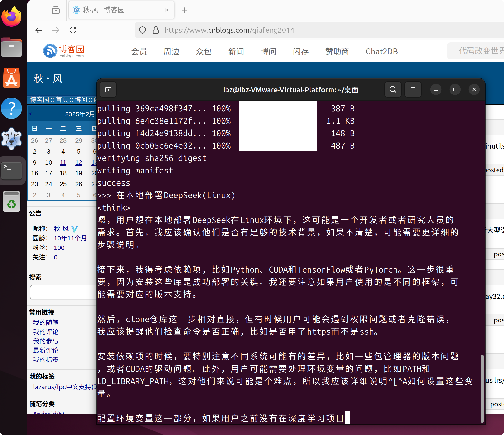Screen dimensions: 504x435
Task: View site security padlock information
Action: pyautogui.click(x=156, y=30)
